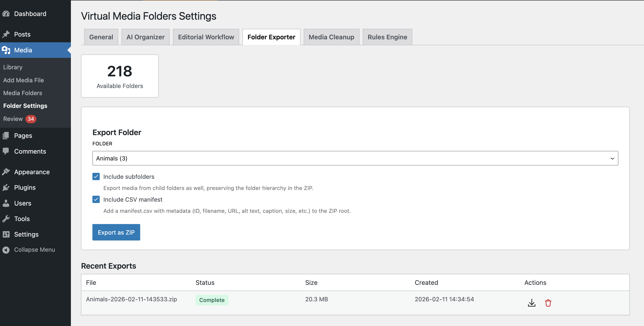Switch to the Media Cleanup tab
644x326 pixels.
tap(331, 37)
